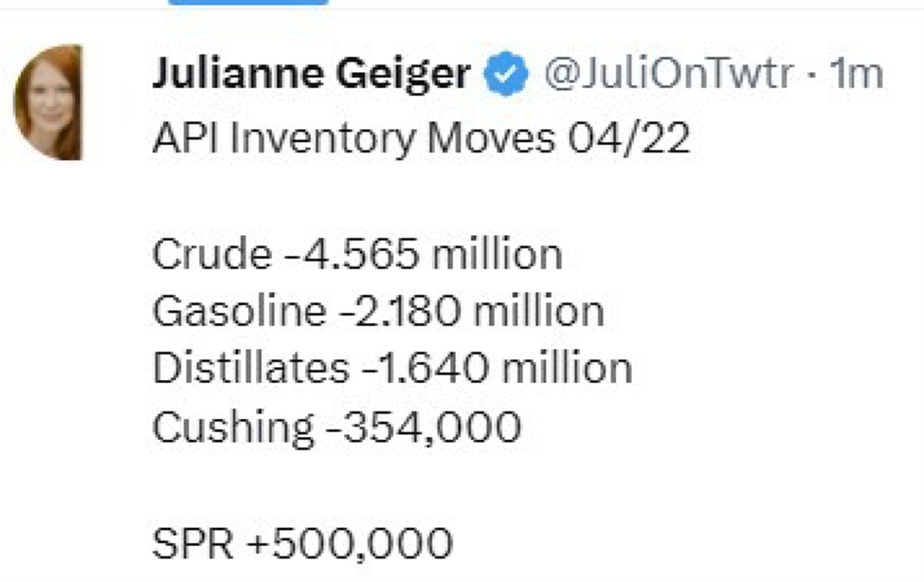Image resolution: width=924 pixels, height=582 pixels.
Task: Click the word Cushing in the tweet
Action: coord(232,427)
